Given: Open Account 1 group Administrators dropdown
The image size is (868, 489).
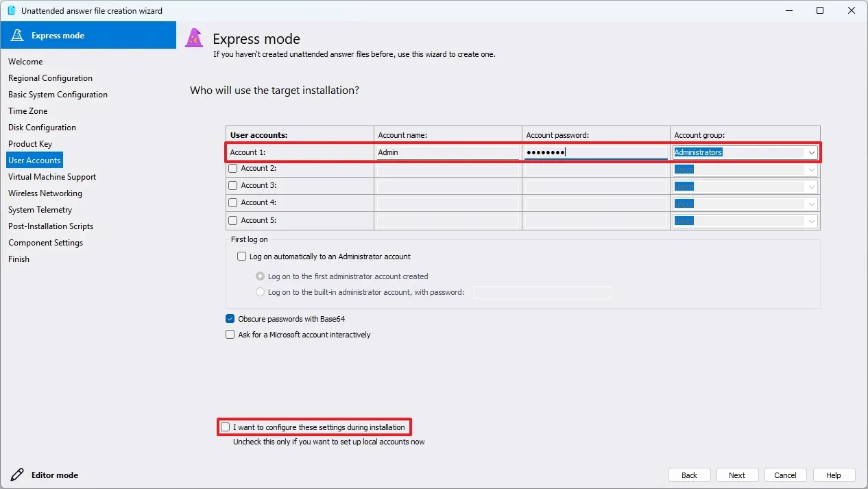Looking at the screenshot, I should (x=812, y=152).
